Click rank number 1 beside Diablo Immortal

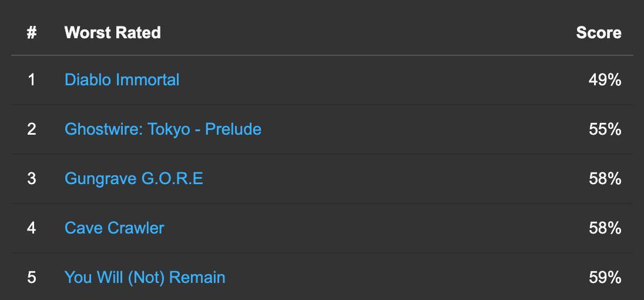(x=32, y=79)
